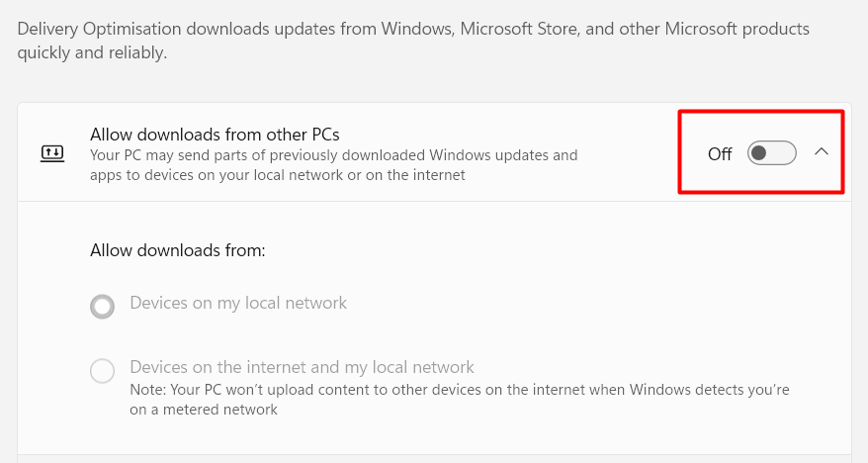The image size is (868, 463).
Task: Click the Delivery Optimisation transfer icon
Action: click(51, 153)
